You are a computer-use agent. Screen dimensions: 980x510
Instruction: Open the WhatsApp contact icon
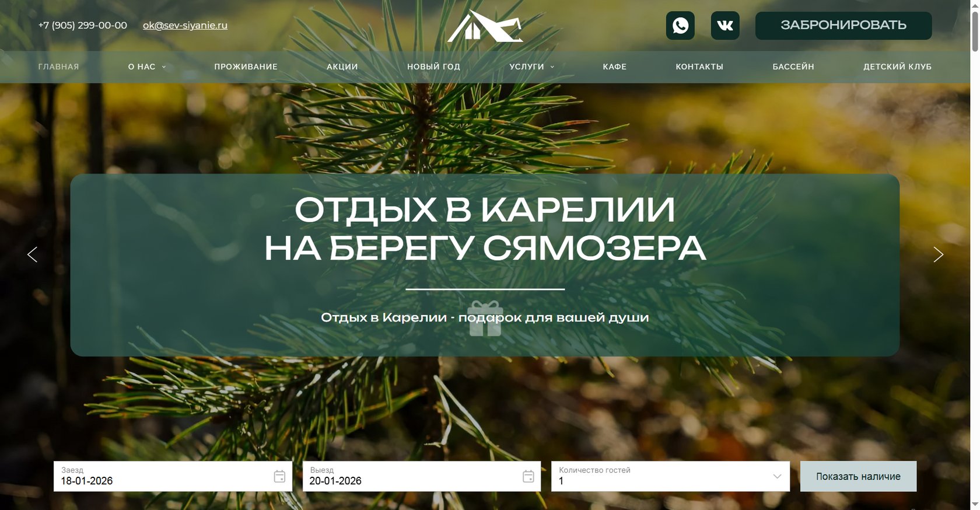(x=680, y=26)
